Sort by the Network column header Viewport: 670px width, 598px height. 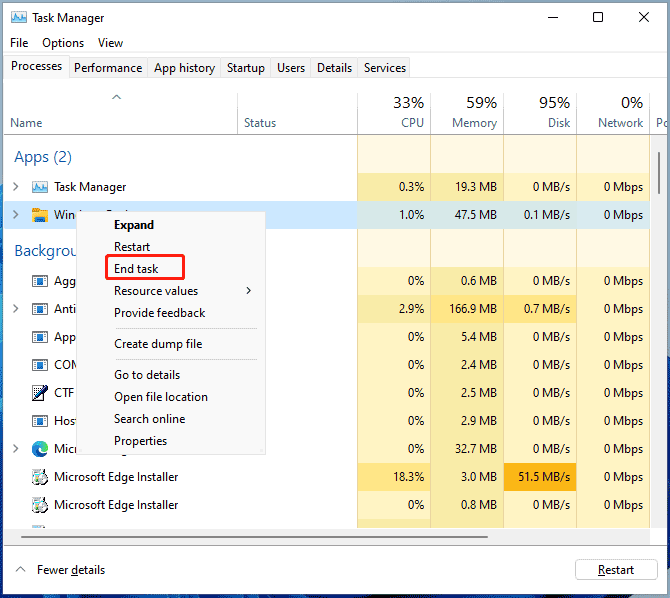pyautogui.click(x=613, y=113)
